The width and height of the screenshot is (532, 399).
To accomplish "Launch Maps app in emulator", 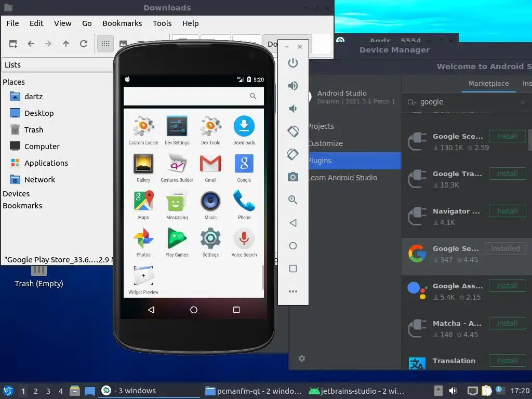I will 143,205.
